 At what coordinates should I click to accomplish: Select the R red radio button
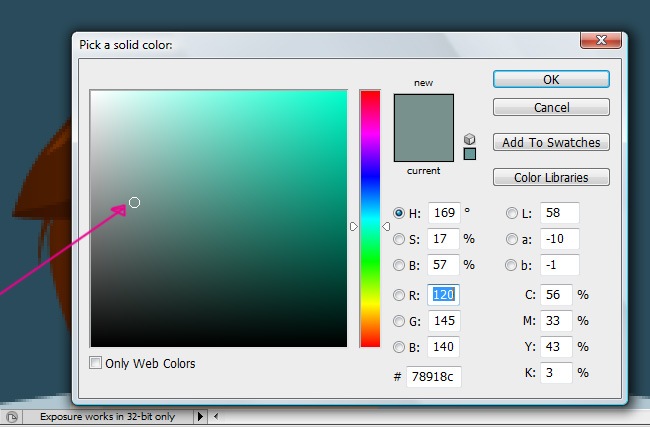click(x=400, y=295)
